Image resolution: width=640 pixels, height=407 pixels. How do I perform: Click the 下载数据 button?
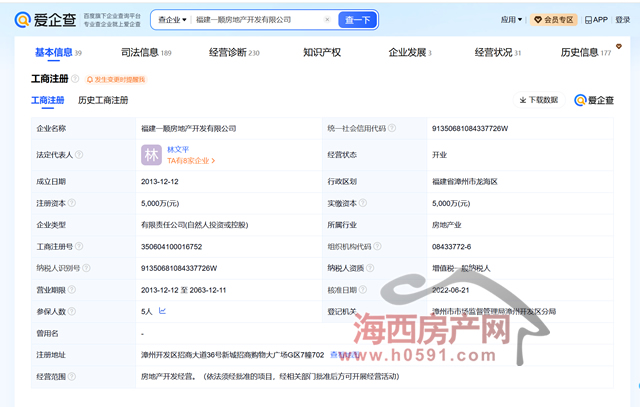pyautogui.click(x=539, y=100)
